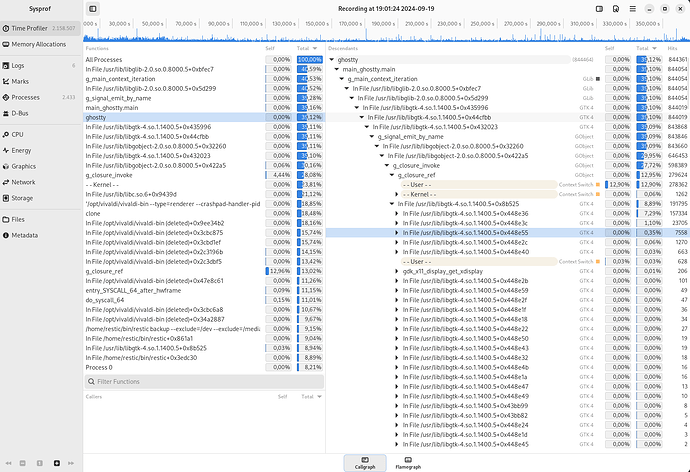The width and height of the screenshot is (690, 472).
Task: Select vivaldi-bin renderer process row
Action: click(x=204, y=204)
